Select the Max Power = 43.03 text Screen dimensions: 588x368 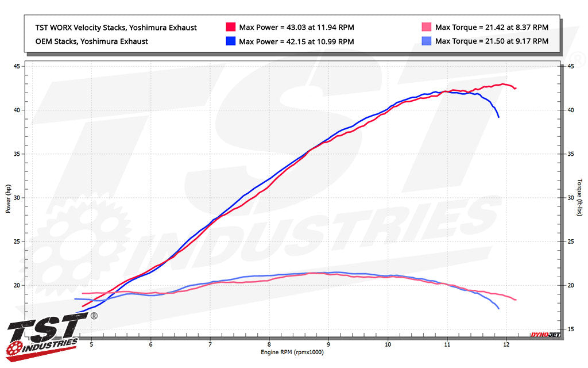coord(296,28)
